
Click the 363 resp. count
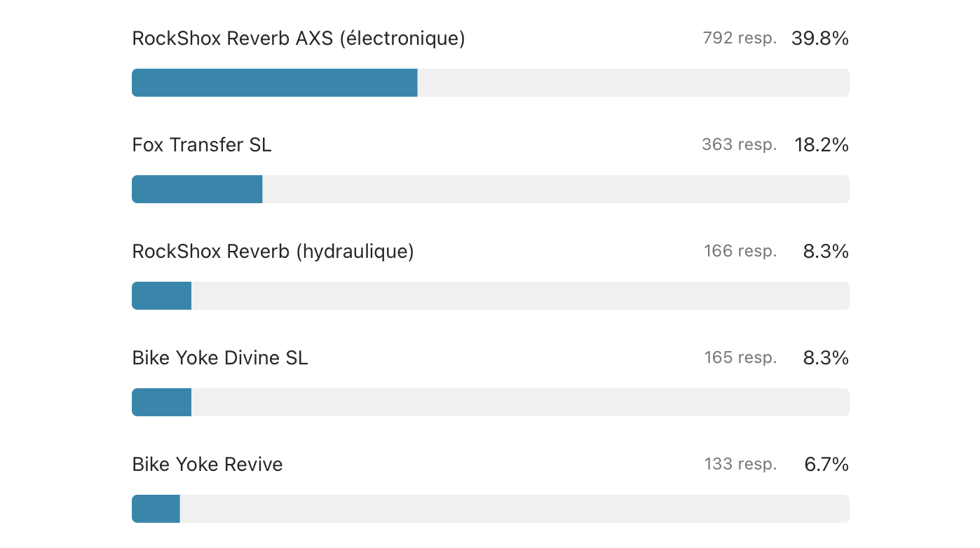[739, 145]
